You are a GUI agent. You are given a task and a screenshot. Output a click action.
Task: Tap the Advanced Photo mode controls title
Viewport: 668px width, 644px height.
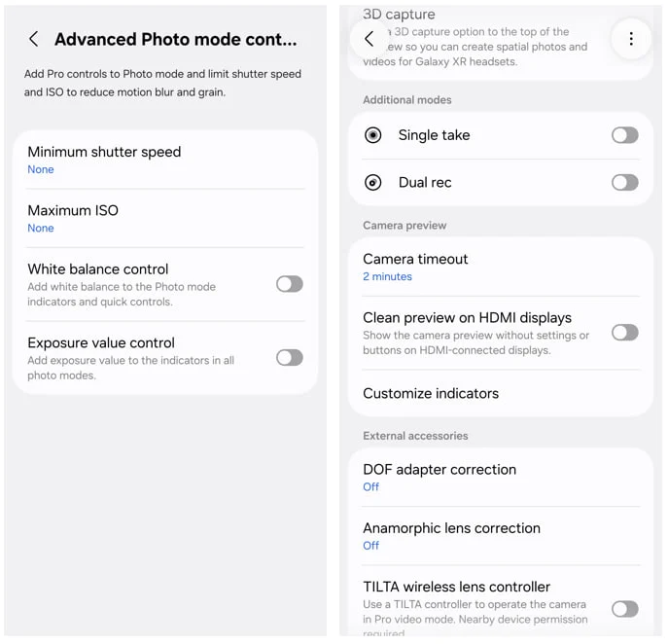[175, 40]
